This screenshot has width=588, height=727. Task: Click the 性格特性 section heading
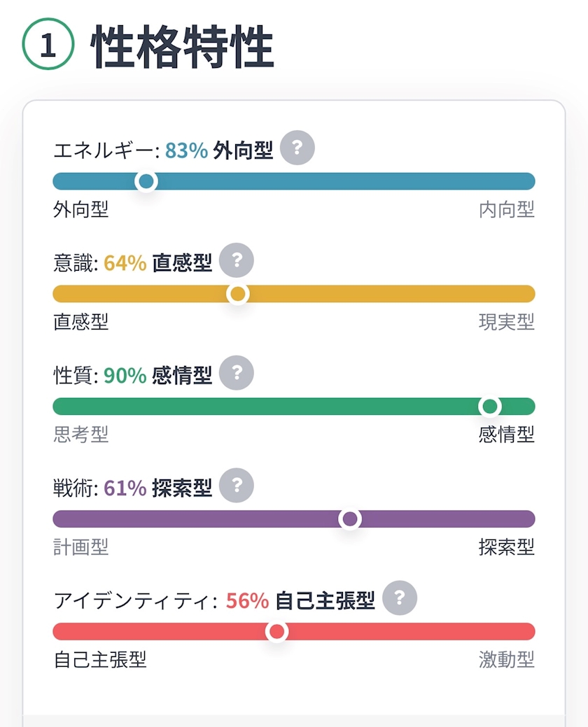click(x=182, y=46)
